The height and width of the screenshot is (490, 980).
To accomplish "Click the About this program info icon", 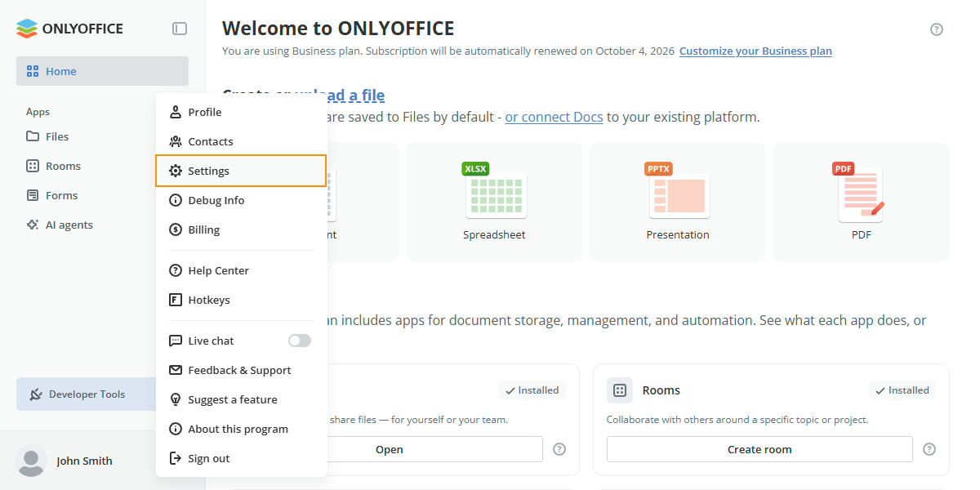I will 175,429.
